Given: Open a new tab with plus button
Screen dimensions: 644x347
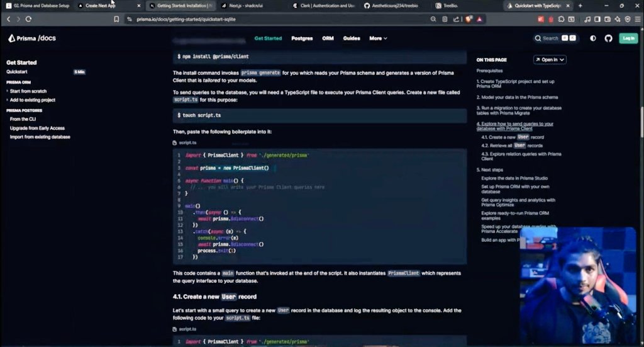Looking at the screenshot, I should point(580,6).
